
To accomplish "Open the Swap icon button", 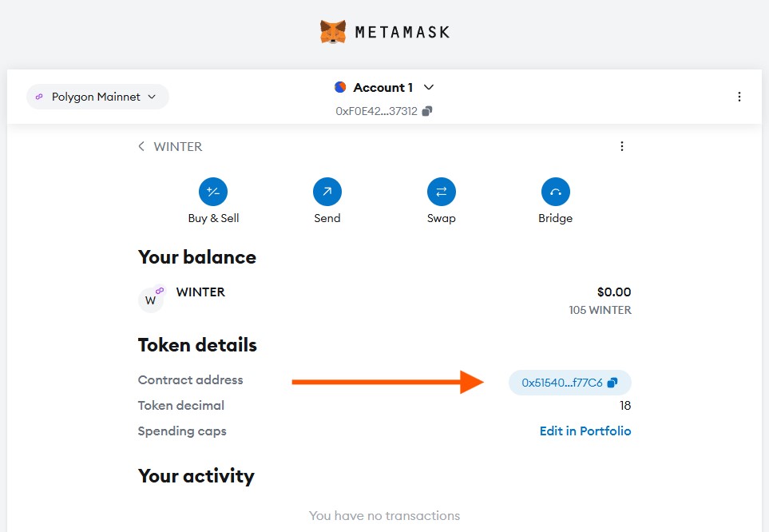I will [441, 192].
